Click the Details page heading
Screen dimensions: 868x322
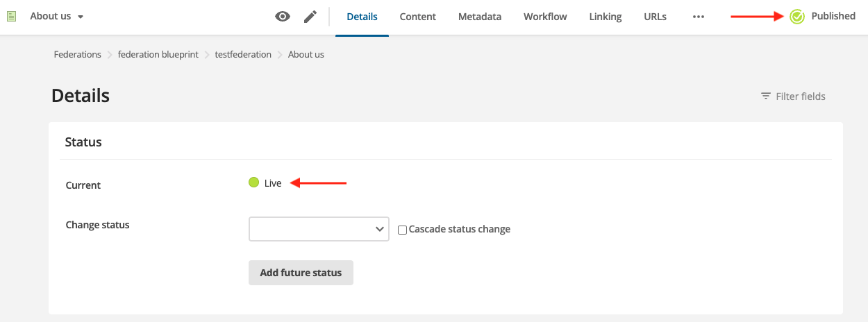81,96
